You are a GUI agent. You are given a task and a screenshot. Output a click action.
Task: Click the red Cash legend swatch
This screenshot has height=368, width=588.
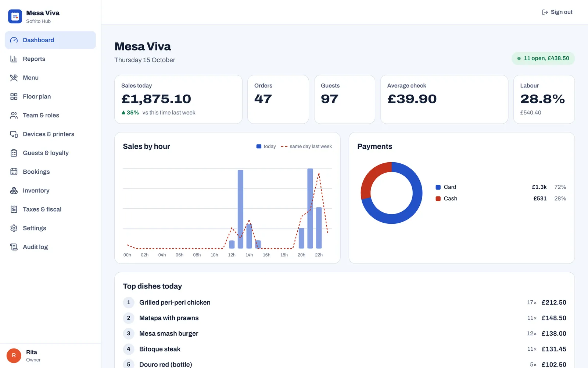(x=438, y=199)
